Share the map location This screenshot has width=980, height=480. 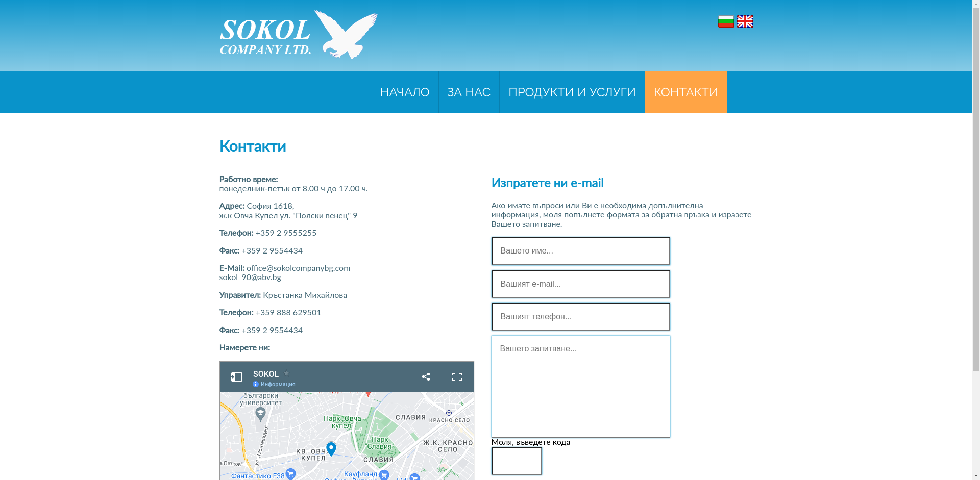(426, 376)
